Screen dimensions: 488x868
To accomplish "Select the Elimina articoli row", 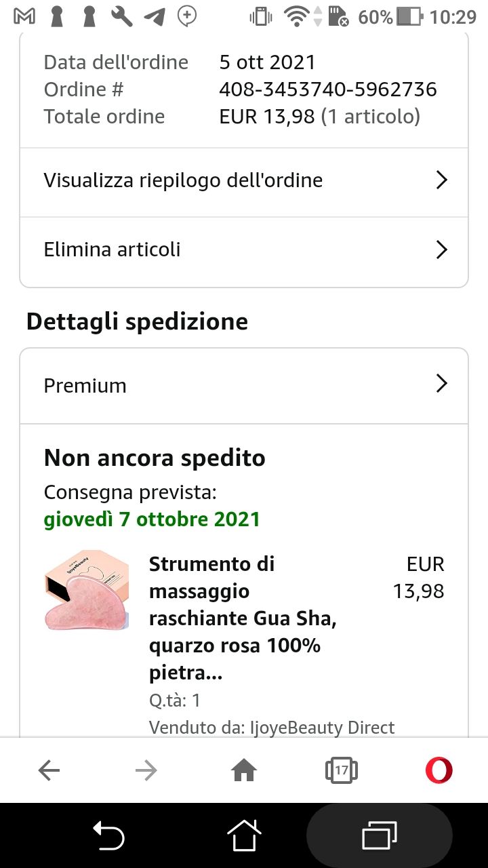I will point(113,250).
